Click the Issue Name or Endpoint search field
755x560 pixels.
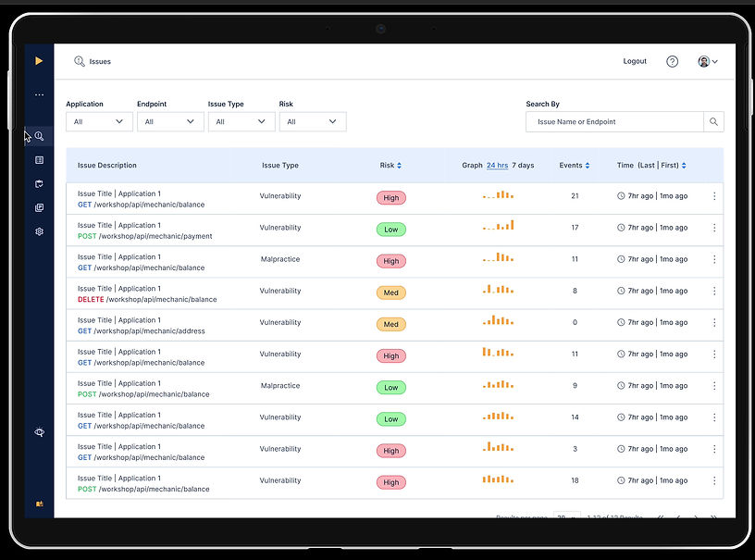click(x=615, y=122)
